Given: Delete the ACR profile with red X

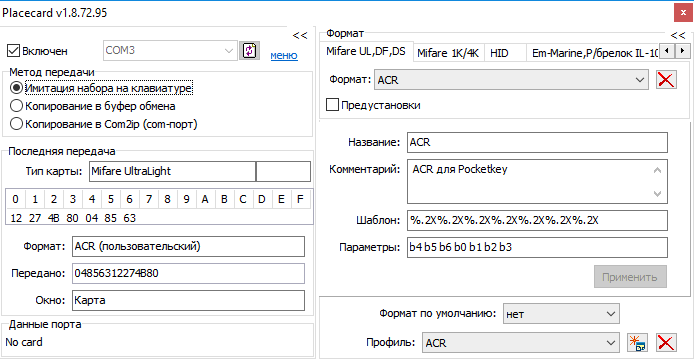Looking at the screenshot, I should coord(666,343).
